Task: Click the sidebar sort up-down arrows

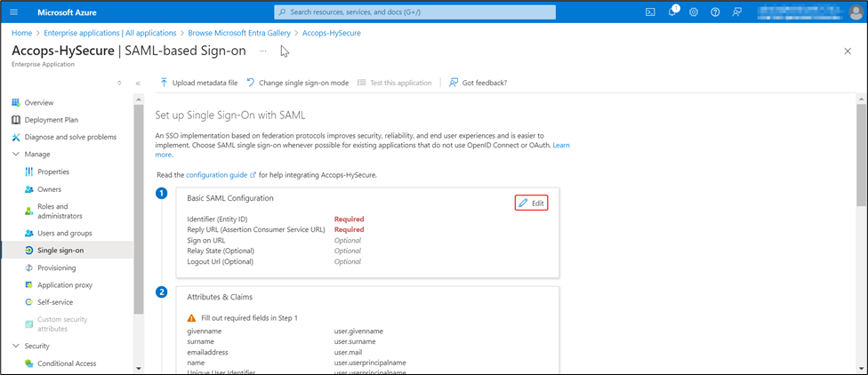Action: click(120, 83)
